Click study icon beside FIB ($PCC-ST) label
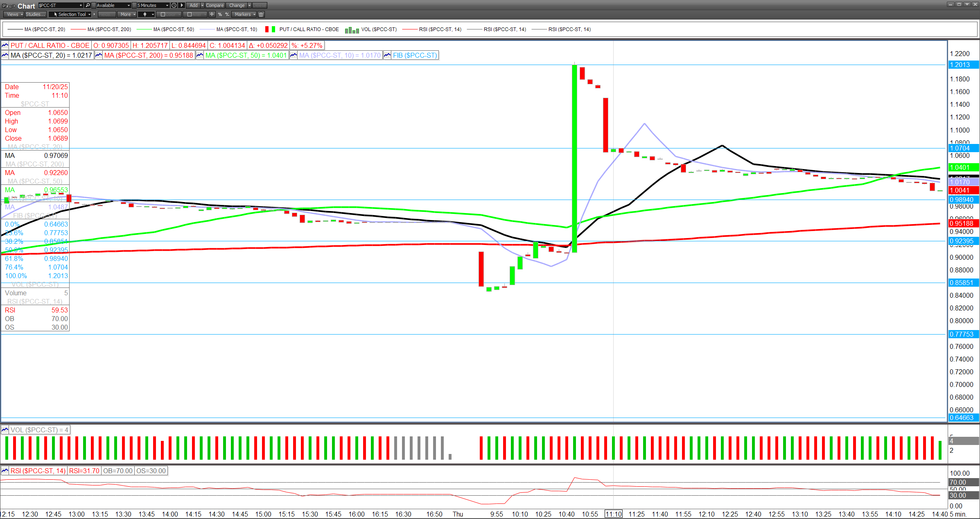This screenshot has height=519, width=980. click(x=387, y=55)
